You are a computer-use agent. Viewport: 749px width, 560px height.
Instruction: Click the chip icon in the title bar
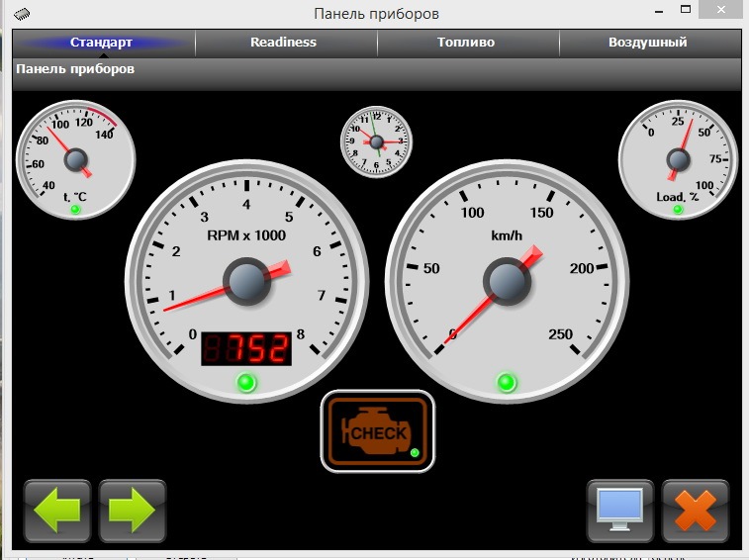(23, 14)
